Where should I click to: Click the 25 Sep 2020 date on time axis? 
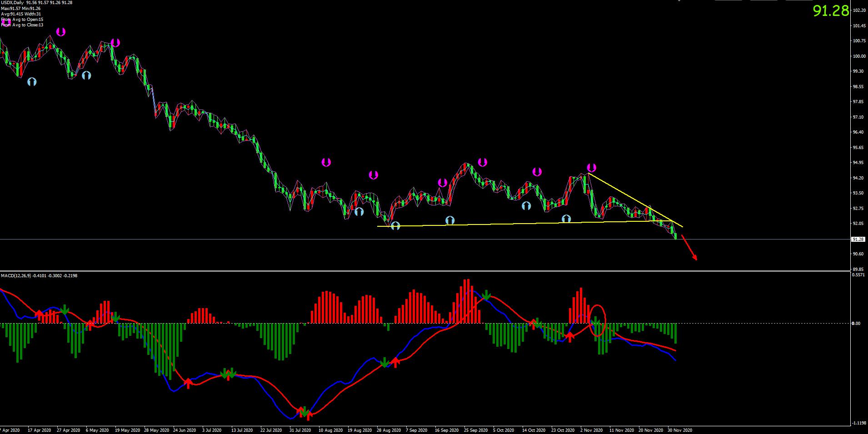[x=476, y=430]
